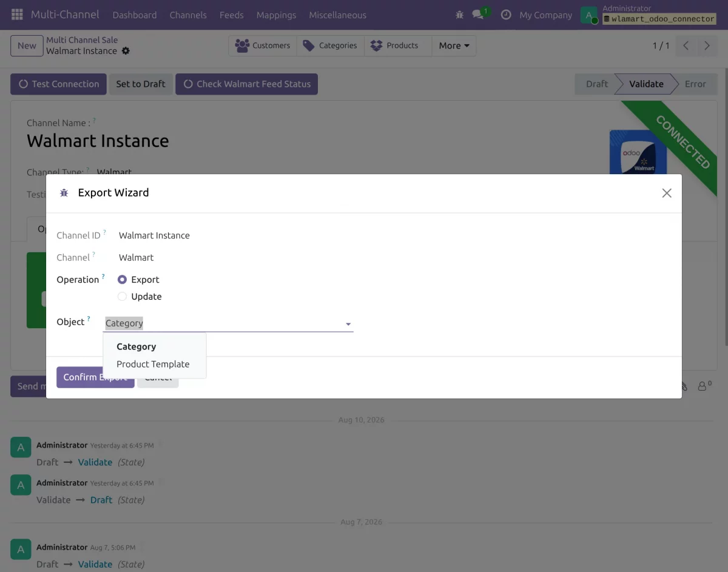Click help mark beside Channel Name
This screenshot has width=728, height=572.
94,121
